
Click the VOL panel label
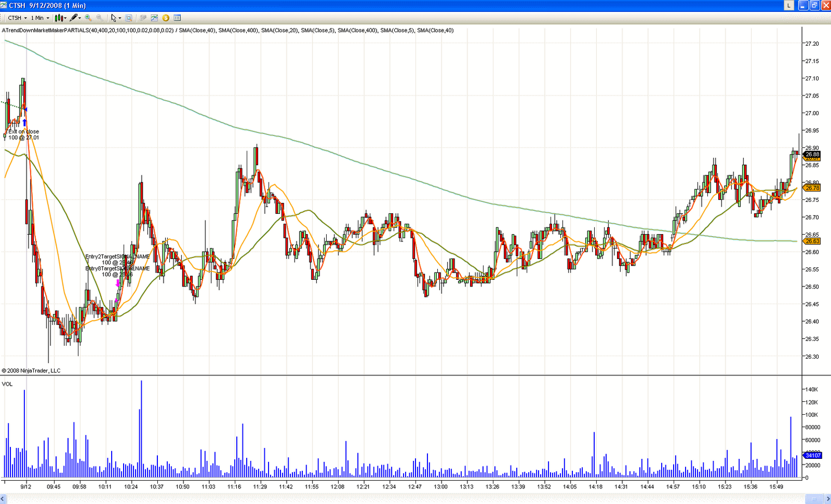(x=7, y=384)
